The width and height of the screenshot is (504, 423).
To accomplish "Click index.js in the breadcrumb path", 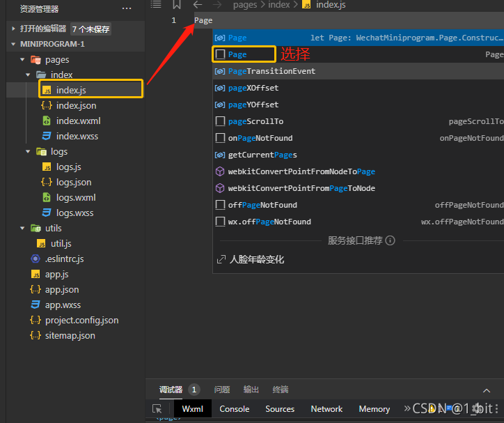I will coord(331,5).
